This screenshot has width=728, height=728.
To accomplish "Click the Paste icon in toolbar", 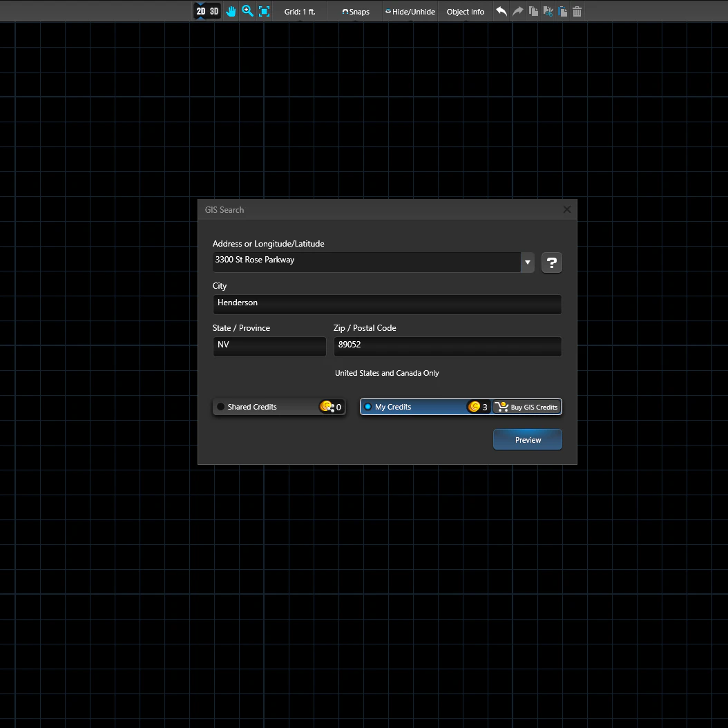I will click(x=563, y=11).
